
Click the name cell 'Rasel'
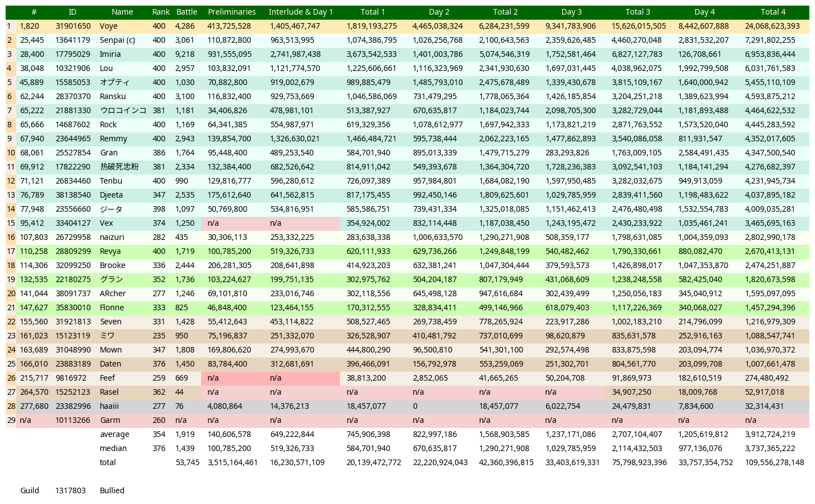109,392
